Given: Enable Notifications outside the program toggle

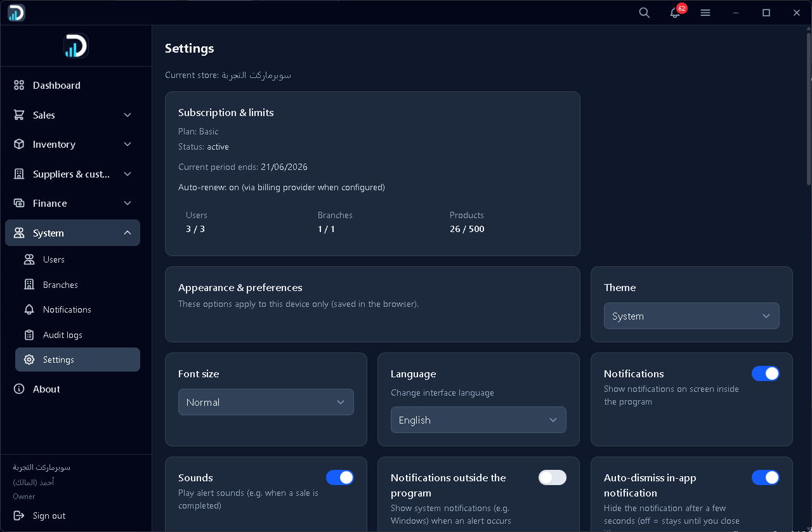Looking at the screenshot, I should point(553,477).
